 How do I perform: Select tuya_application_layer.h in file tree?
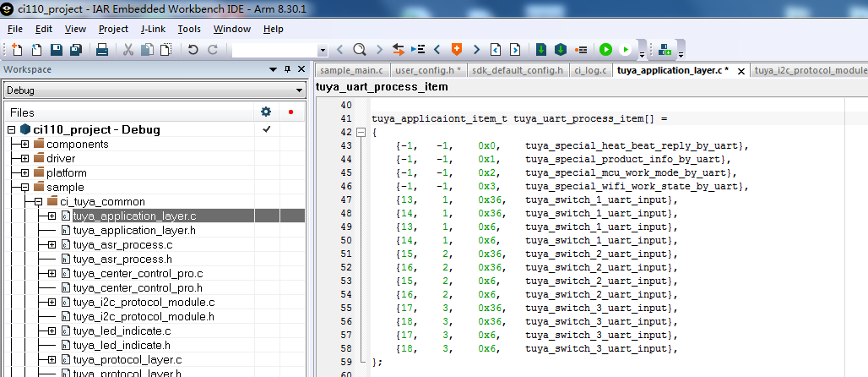click(134, 230)
